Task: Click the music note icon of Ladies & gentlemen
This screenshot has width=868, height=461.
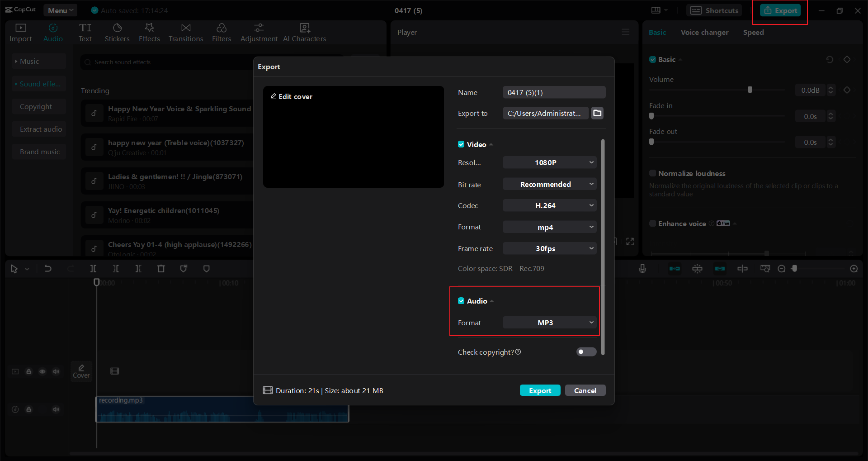Action: (94, 181)
